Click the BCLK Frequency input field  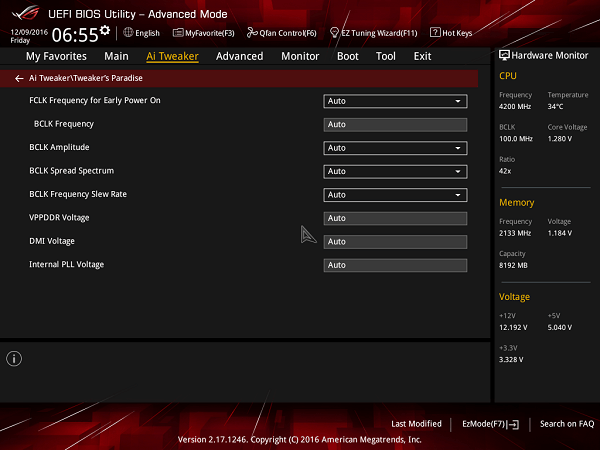[395, 125]
